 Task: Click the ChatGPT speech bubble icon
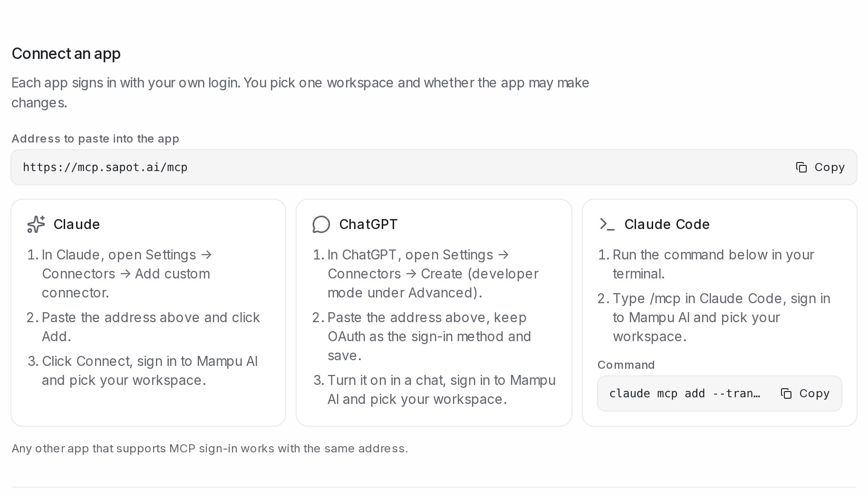[x=321, y=224]
